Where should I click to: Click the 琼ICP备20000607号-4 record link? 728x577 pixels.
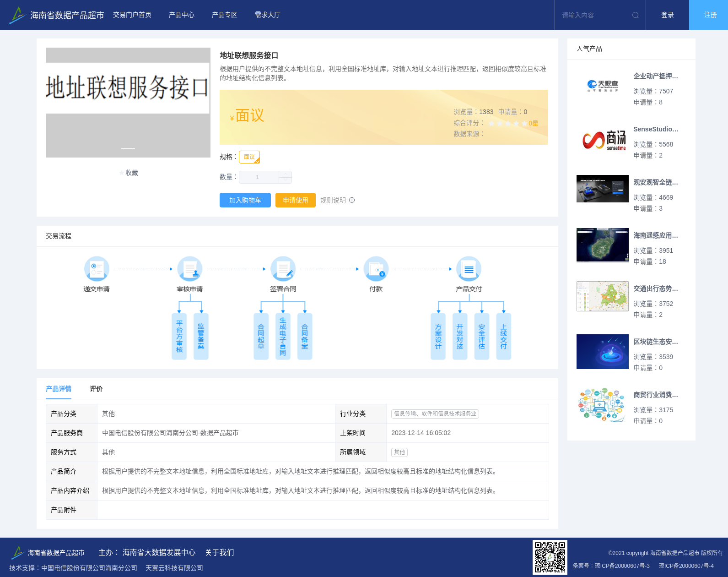point(686,566)
